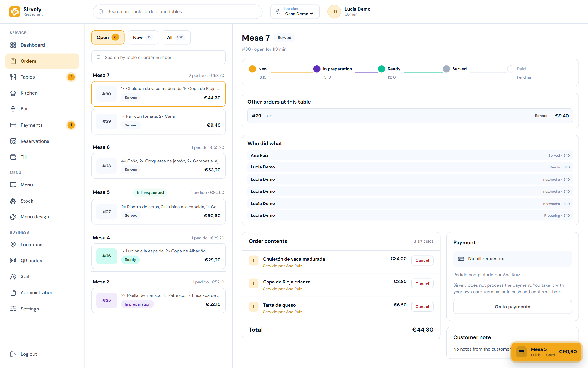Open order #28 for Mesa 6

158,166
